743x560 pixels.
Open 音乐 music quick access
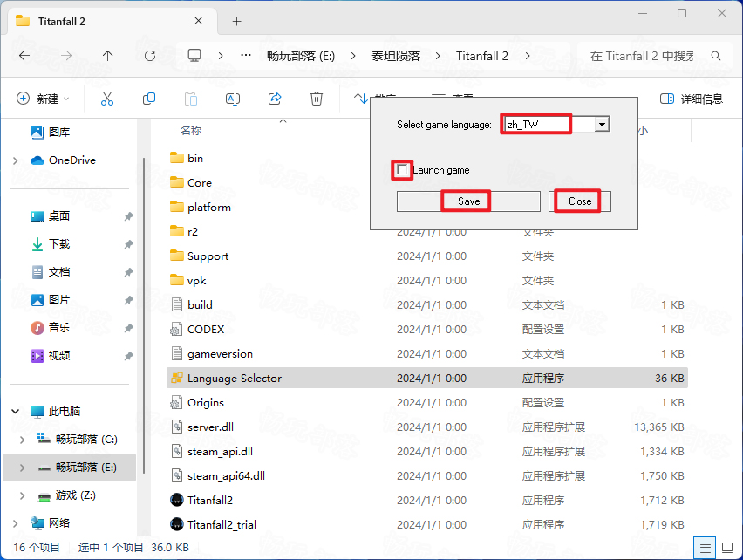click(x=50, y=328)
